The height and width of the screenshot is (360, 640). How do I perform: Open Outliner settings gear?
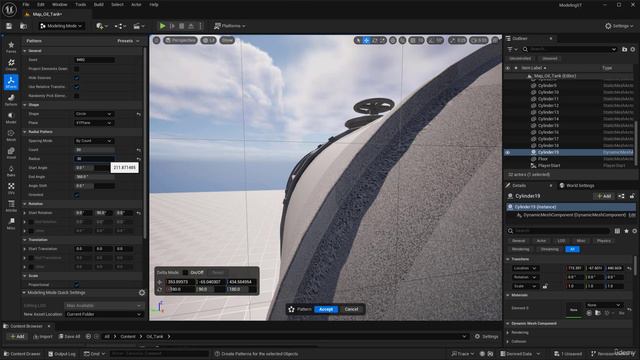pos(633,49)
